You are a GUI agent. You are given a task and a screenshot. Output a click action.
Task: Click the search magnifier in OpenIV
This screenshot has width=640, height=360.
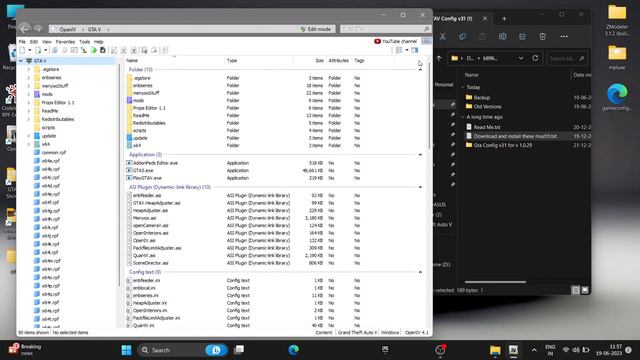click(427, 29)
